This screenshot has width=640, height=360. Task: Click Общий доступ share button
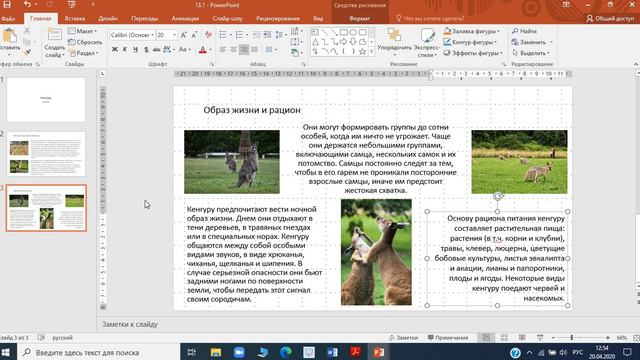pyautogui.click(x=611, y=18)
